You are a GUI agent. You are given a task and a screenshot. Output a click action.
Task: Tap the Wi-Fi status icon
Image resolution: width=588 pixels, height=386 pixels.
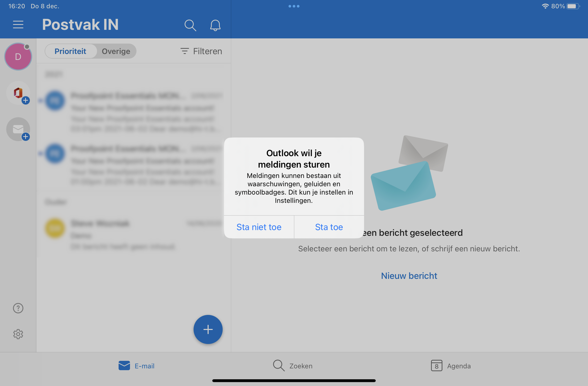point(545,6)
